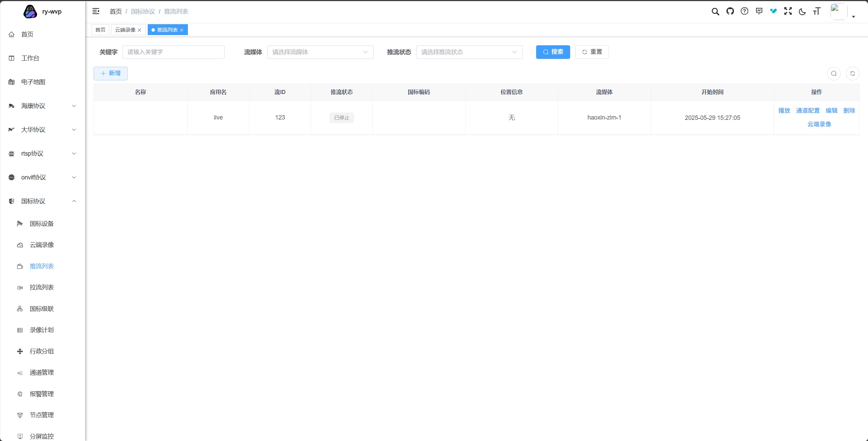Switch to the 云端录像 tab

coord(125,30)
